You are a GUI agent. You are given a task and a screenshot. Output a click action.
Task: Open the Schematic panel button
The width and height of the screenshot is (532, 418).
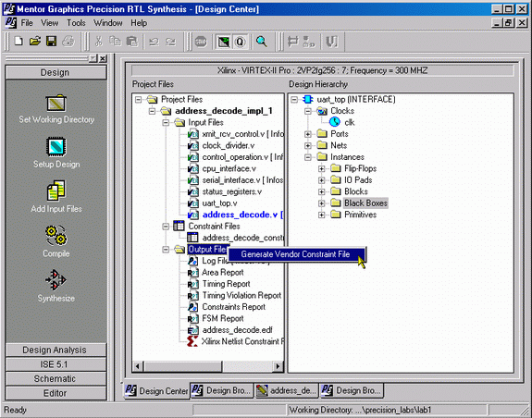(x=56, y=378)
